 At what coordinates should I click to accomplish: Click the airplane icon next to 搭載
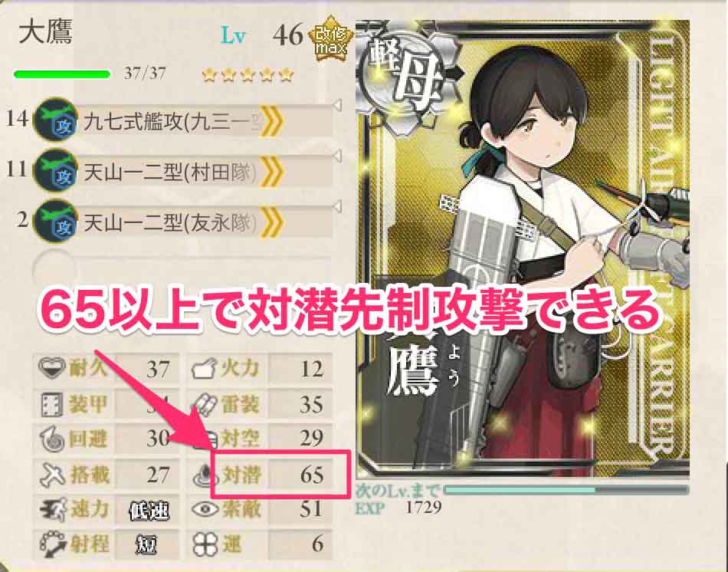click(52, 475)
